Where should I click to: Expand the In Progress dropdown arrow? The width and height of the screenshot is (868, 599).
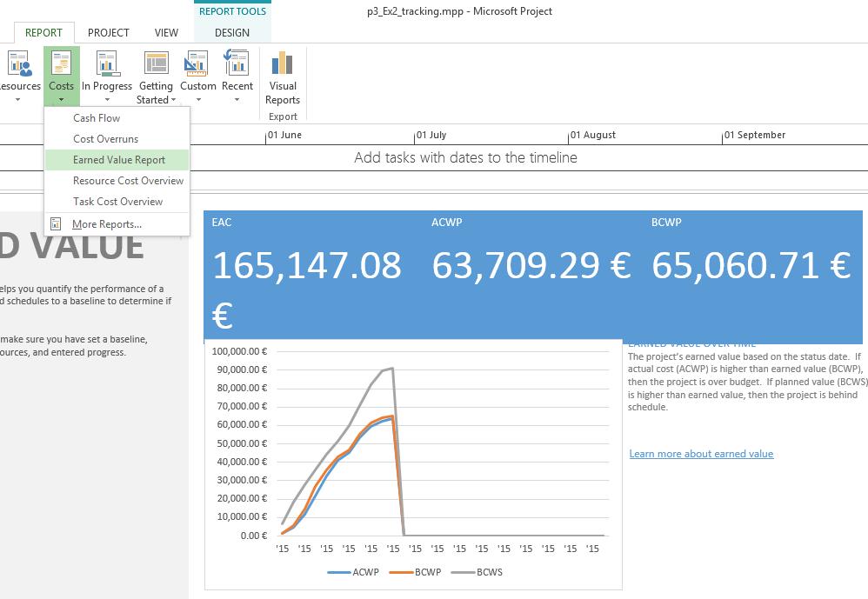coord(107,100)
